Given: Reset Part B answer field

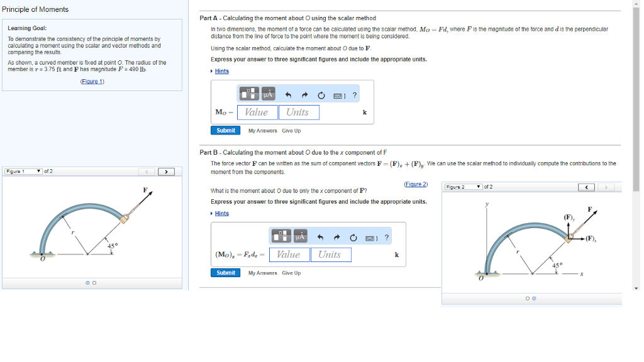Looking at the screenshot, I should [353, 238].
